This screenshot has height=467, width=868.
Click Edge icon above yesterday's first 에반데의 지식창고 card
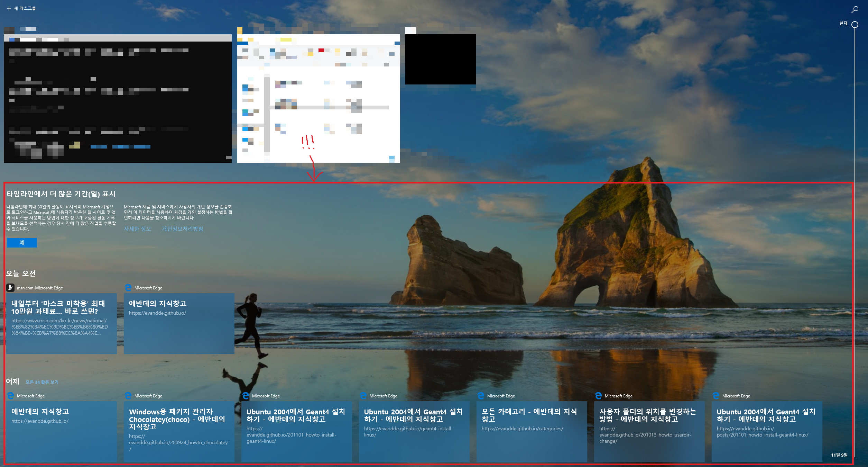(x=10, y=396)
